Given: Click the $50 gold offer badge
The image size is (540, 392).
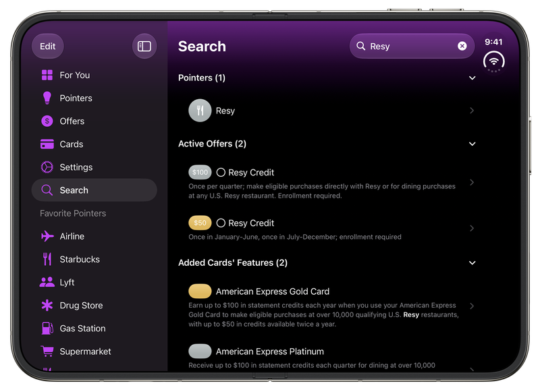Looking at the screenshot, I should point(200,223).
